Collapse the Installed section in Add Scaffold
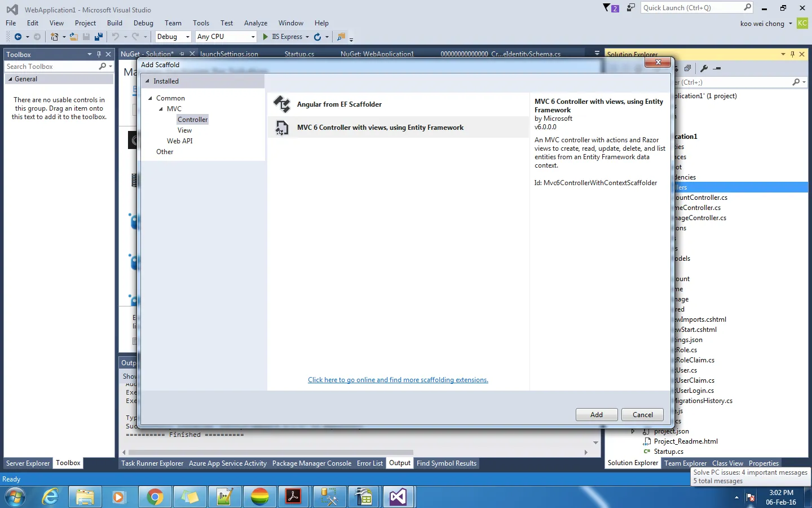812x508 pixels. [x=148, y=81]
